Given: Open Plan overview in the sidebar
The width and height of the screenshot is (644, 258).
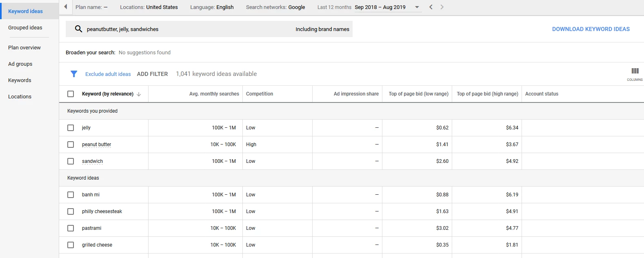Looking at the screenshot, I should point(24,48).
